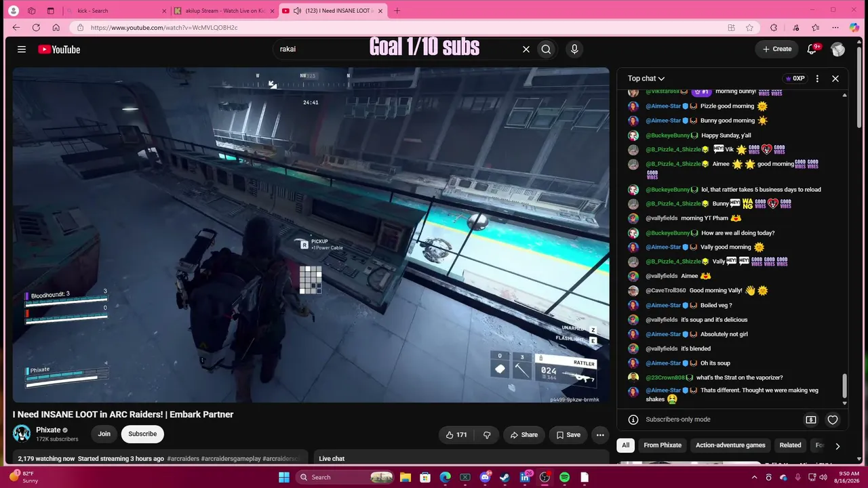This screenshot has width=868, height=488.
Task: Send a heart reaction in chat
Action: click(x=833, y=420)
